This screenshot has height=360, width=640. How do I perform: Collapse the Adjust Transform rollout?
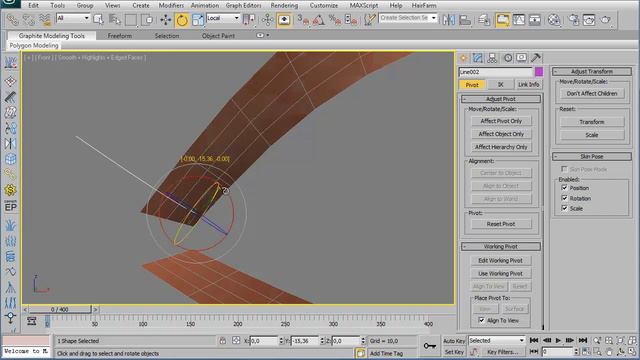point(592,71)
